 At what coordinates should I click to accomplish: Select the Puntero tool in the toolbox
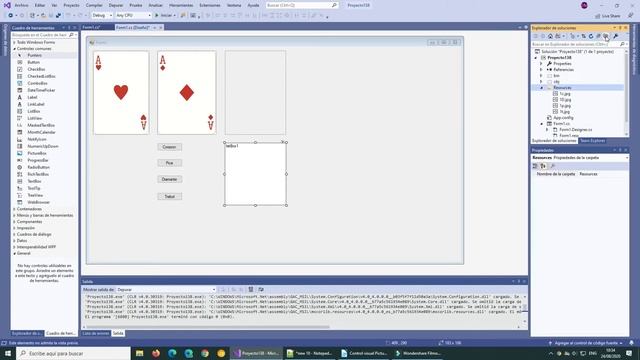[34, 55]
